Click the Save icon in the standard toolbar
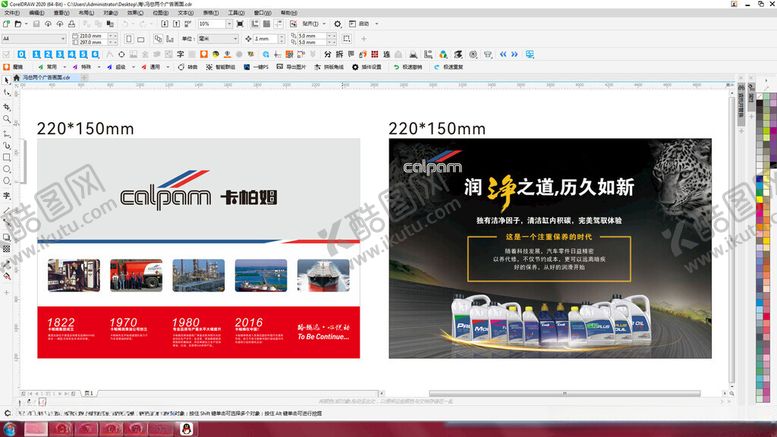The width and height of the screenshot is (777, 437). [36, 23]
